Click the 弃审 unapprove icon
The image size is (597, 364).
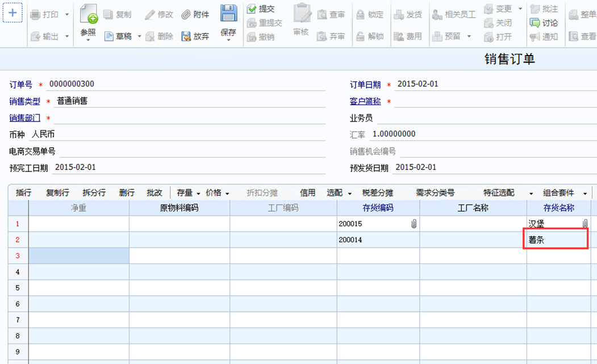[x=322, y=36]
